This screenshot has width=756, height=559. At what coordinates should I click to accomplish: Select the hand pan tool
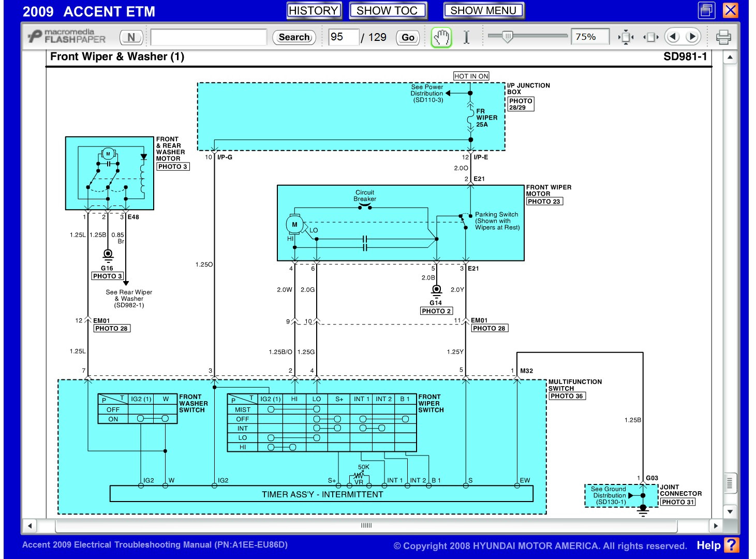441,37
